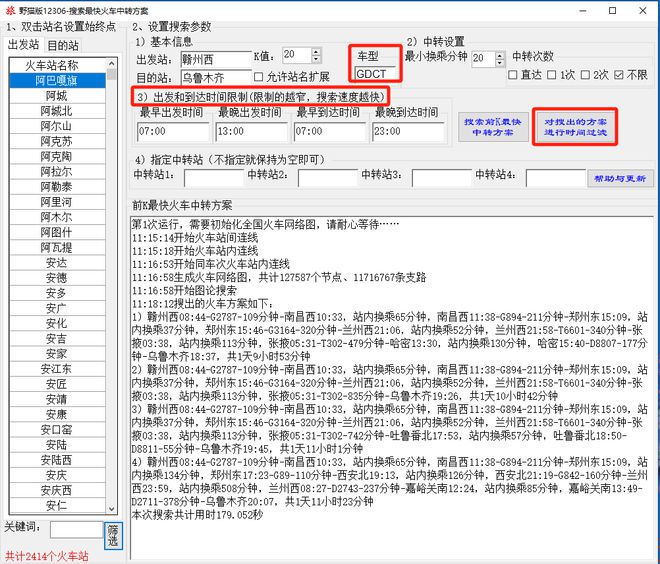Increase the K值 spinner value
Screen dimensions: 660x564
tap(316, 51)
